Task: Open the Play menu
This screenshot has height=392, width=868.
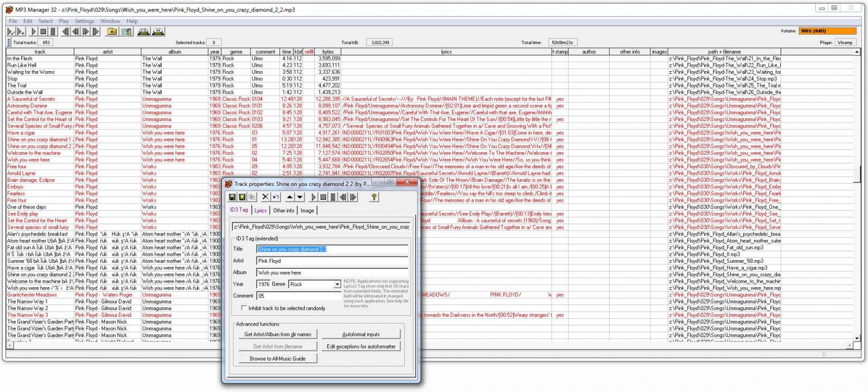Action: [64, 21]
